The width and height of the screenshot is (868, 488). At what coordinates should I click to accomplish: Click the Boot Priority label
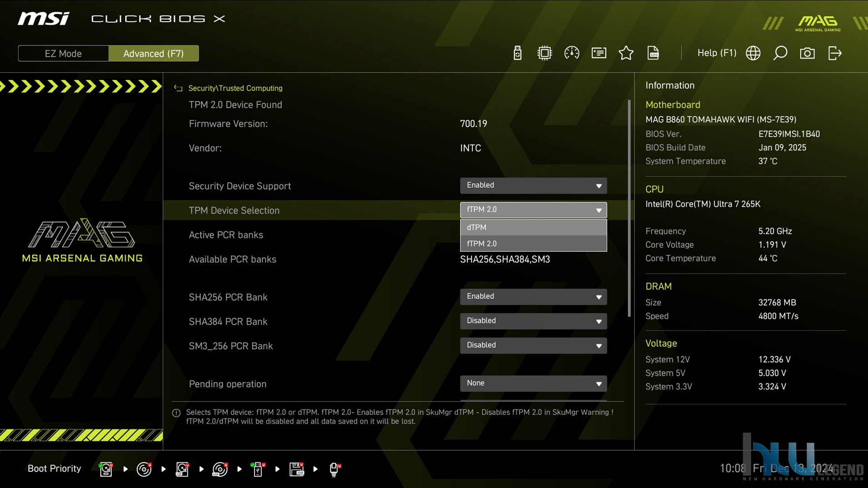pos(54,468)
